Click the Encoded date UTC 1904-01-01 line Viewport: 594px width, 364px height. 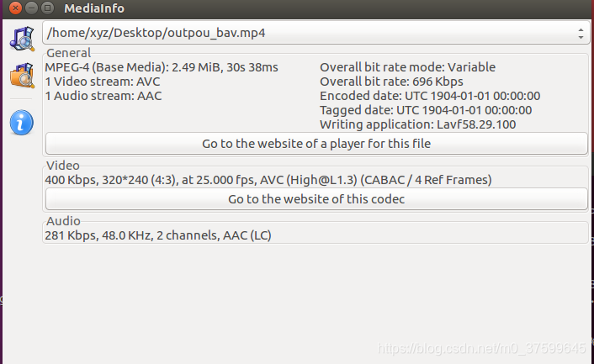coord(430,96)
